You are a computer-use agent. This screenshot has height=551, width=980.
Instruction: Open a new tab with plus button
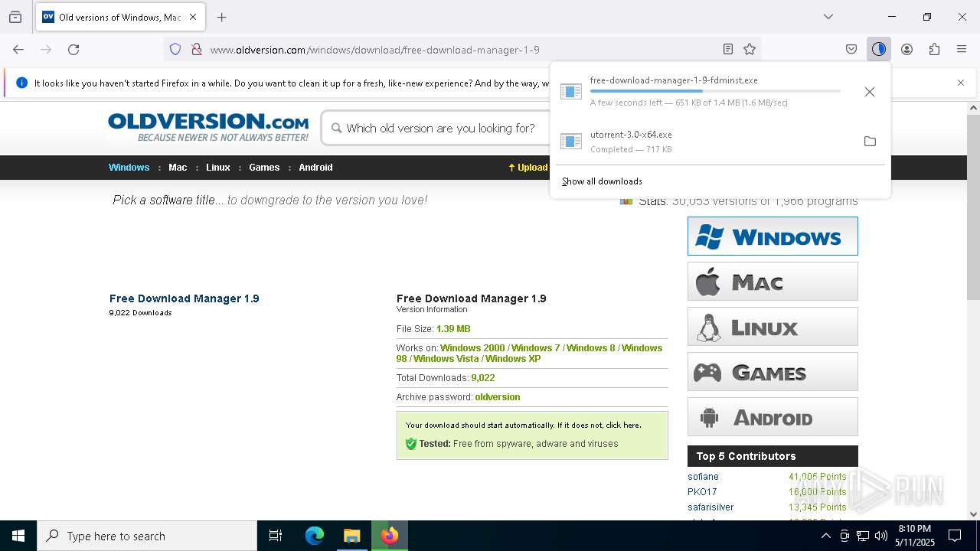click(x=222, y=17)
